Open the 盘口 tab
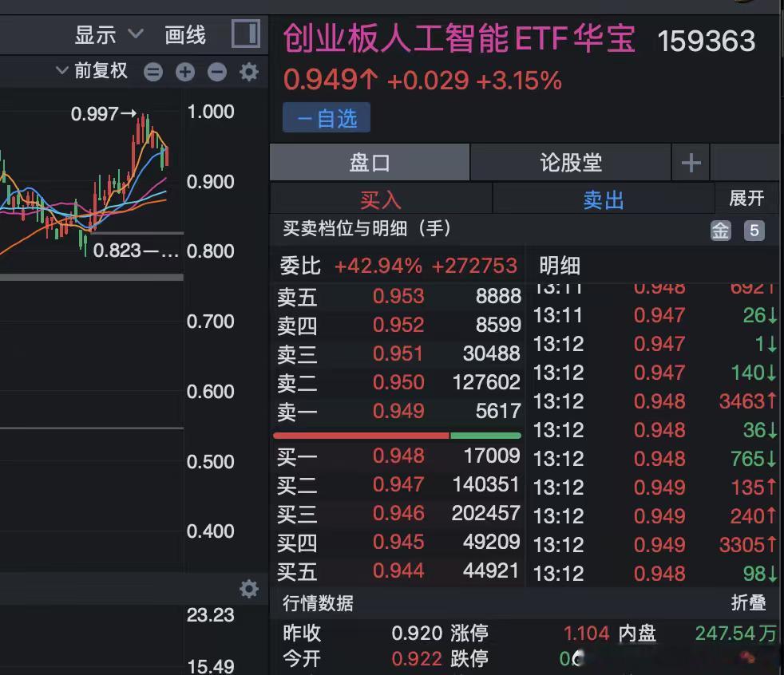This screenshot has width=784, height=675. [370, 161]
